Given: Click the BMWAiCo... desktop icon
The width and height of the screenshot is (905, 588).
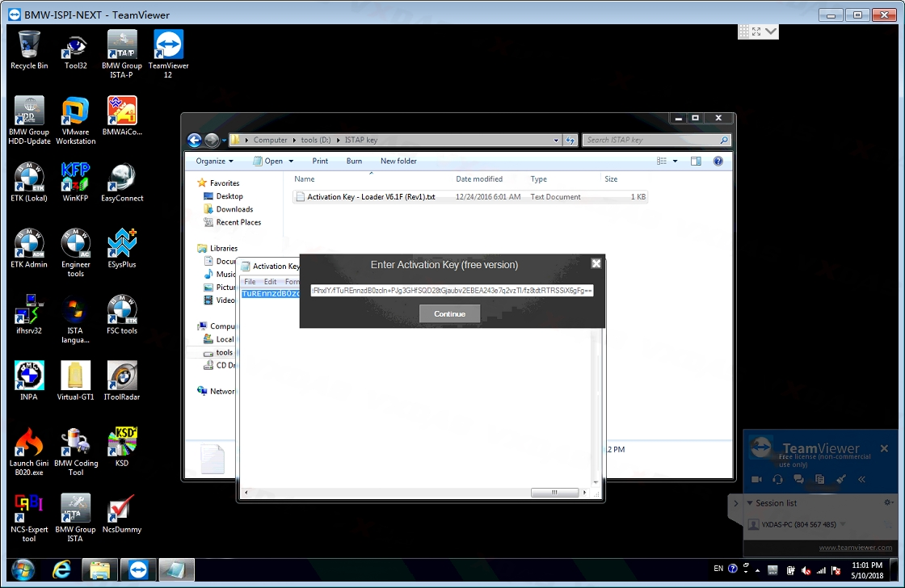Looking at the screenshot, I should [122, 116].
